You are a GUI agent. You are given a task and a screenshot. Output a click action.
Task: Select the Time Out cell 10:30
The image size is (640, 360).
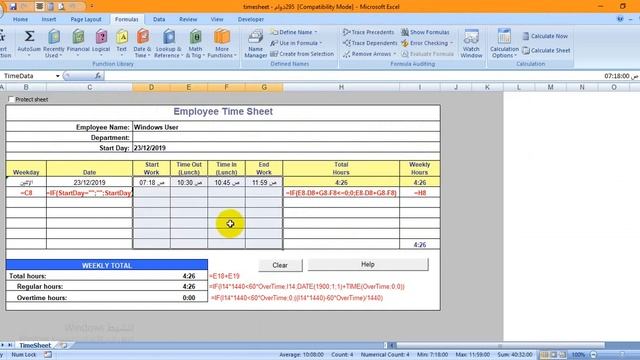[x=189, y=182]
